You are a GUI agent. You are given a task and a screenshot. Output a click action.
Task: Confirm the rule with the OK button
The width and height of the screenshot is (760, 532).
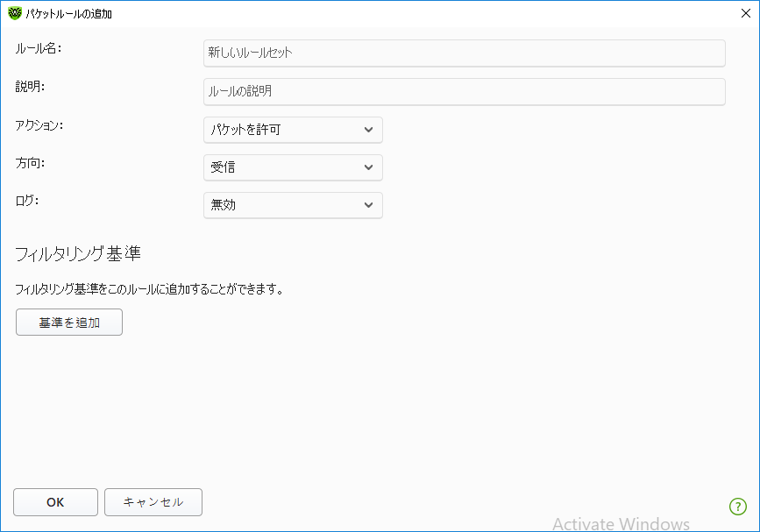click(55, 502)
